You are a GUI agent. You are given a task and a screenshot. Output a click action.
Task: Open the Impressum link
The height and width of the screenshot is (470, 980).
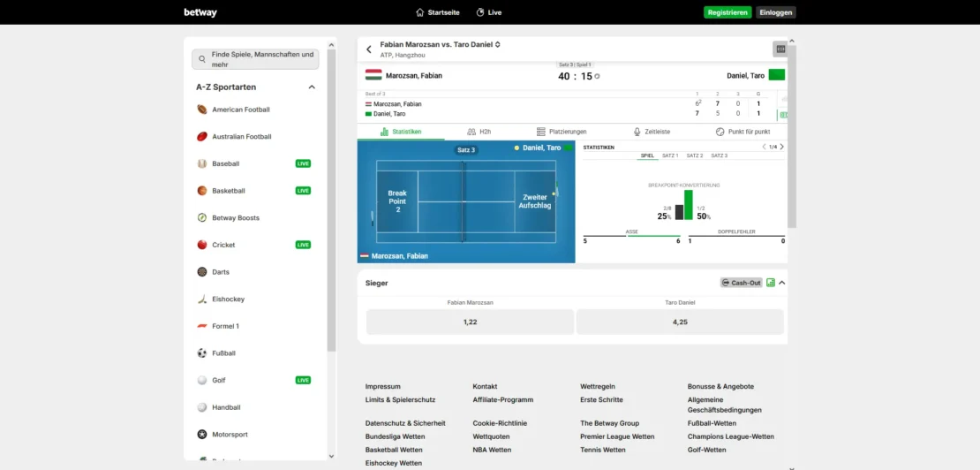pyautogui.click(x=382, y=386)
